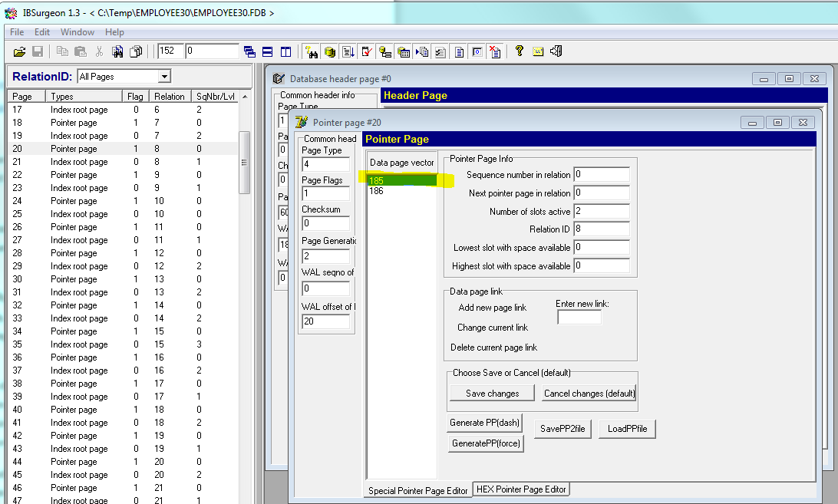Click the Generate PP(dash) button
Image resolution: width=838 pixels, height=504 pixels.
[485, 423]
